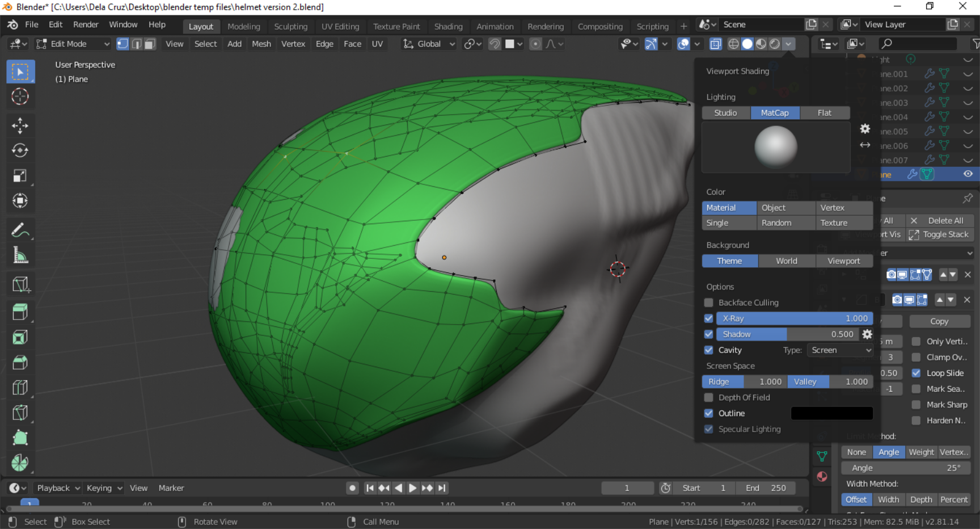Collapse the viewport shading options arrow
980x529 pixels.
pyautogui.click(x=789, y=44)
